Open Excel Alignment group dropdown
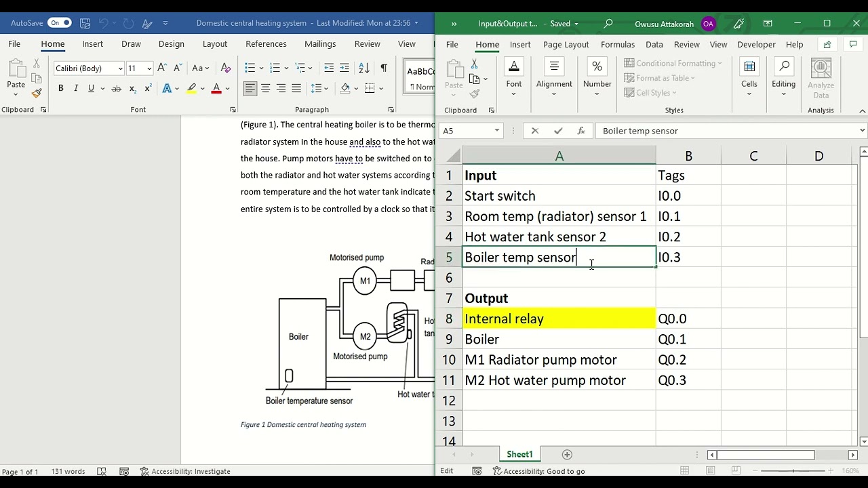This screenshot has width=868, height=488. tap(554, 77)
